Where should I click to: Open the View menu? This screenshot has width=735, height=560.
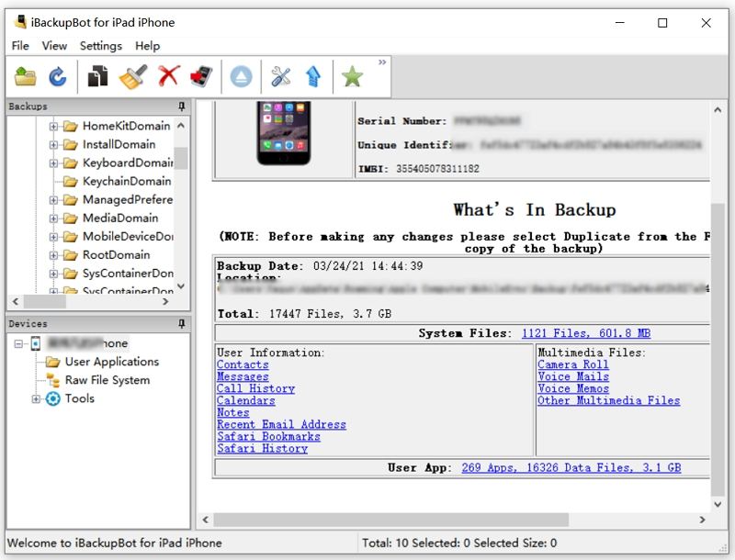54,46
